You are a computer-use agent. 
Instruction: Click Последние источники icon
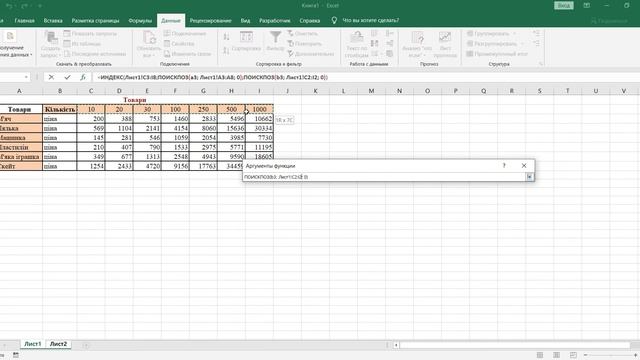coord(67,54)
